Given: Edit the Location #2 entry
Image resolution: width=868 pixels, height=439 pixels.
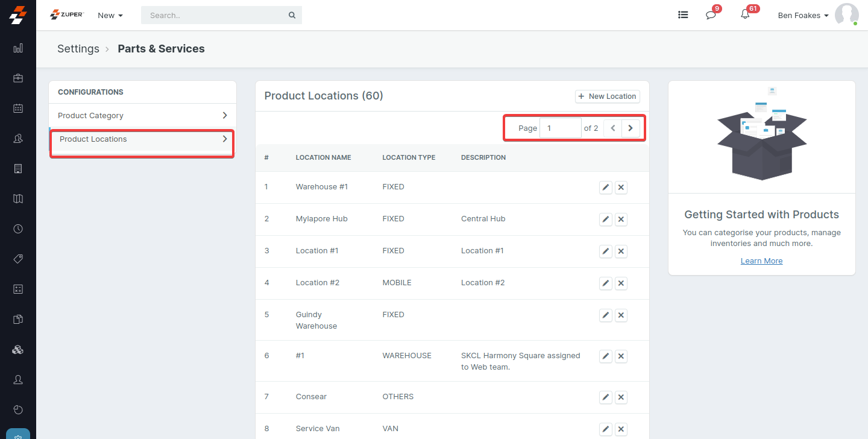Looking at the screenshot, I should (606, 283).
